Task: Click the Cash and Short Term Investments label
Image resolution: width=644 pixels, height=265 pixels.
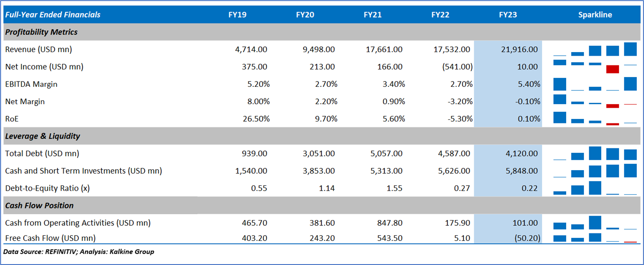Action: (x=84, y=171)
